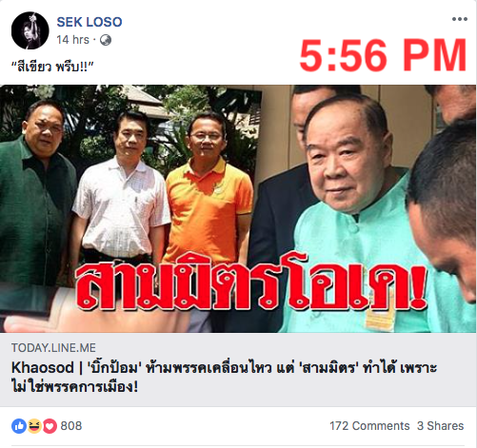Click the Haha laughing reaction icon
This screenshot has height=448, width=477.
click(x=34, y=426)
